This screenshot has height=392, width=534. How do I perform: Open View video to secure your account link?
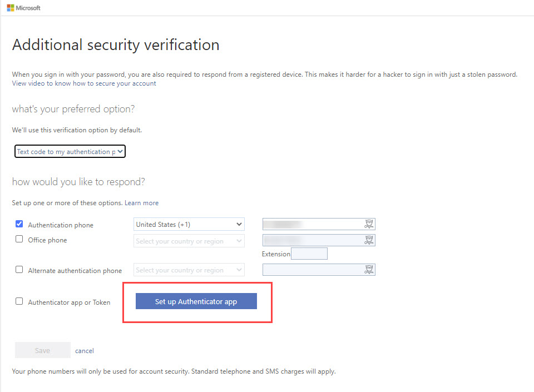coord(84,83)
